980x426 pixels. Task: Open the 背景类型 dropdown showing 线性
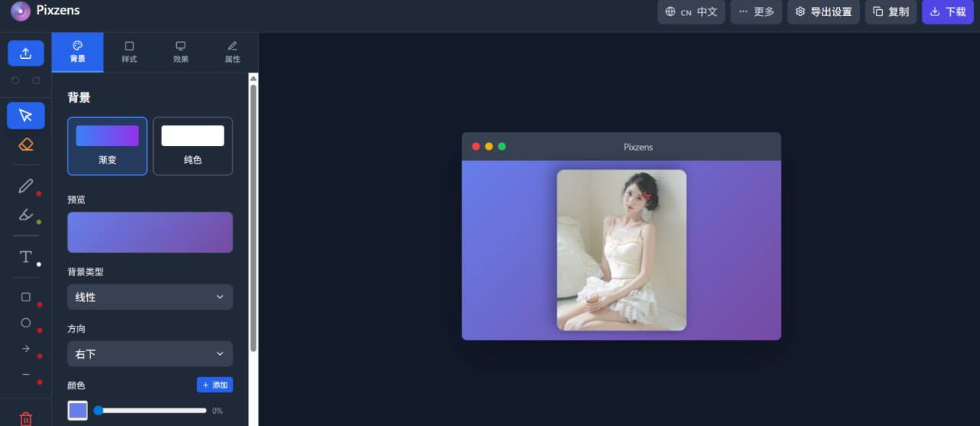(x=150, y=297)
